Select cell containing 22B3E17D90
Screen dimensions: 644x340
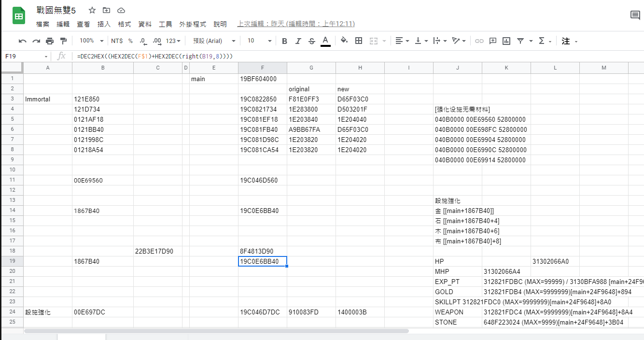pos(157,251)
